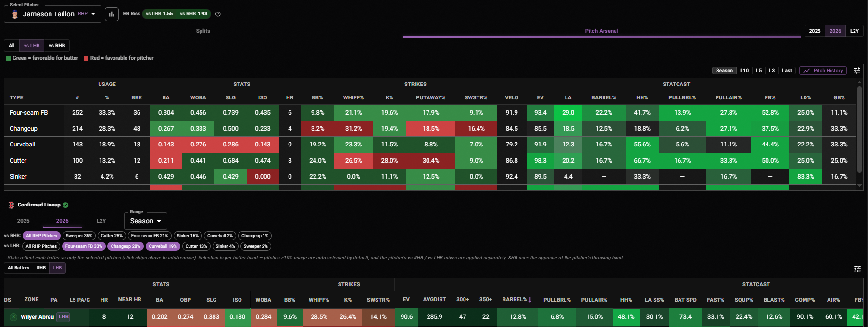Screen dimensions: 868x327
Task: Toggle the Sinker 16% pitch chip
Action: [188, 236]
